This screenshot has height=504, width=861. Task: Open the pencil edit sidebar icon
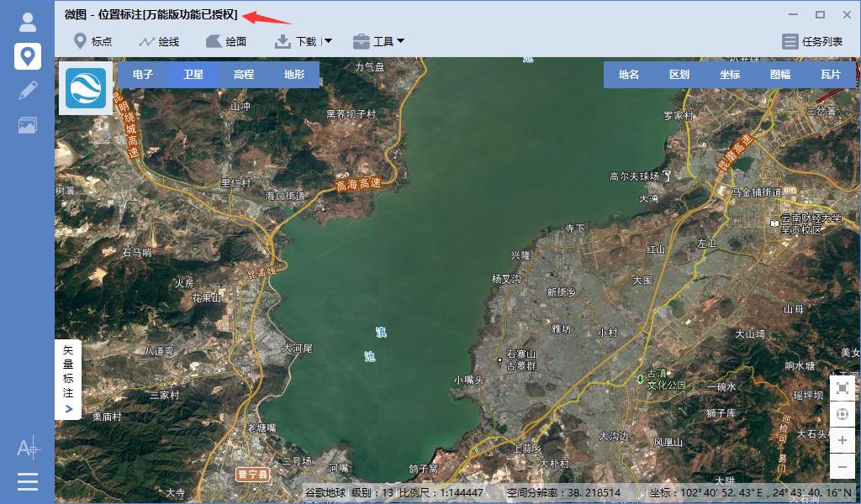click(x=28, y=91)
